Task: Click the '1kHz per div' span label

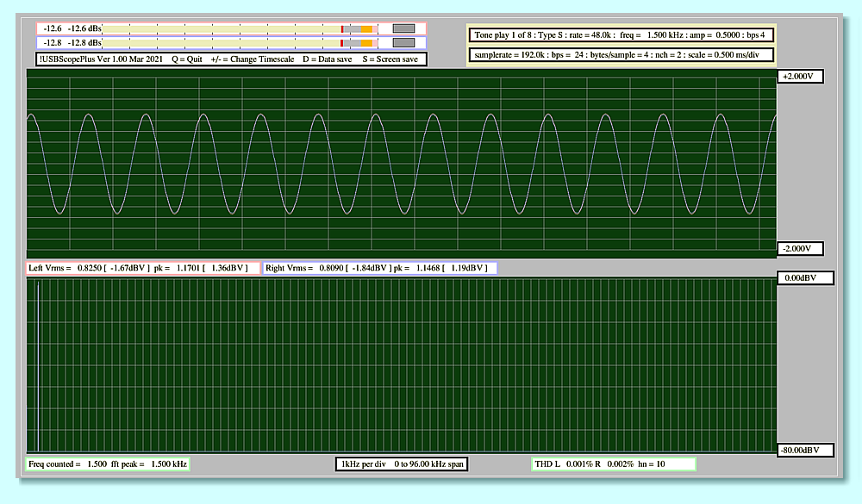Action: coord(364,464)
